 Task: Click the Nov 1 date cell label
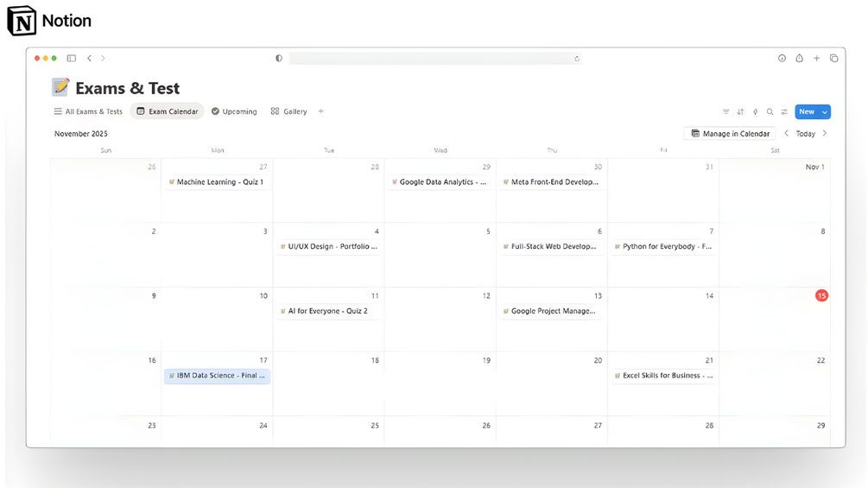click(814, 167)
